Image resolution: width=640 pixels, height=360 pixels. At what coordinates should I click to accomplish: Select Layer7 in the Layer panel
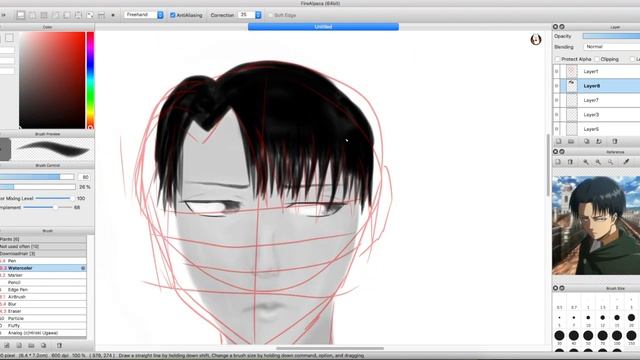click(600, 100)
